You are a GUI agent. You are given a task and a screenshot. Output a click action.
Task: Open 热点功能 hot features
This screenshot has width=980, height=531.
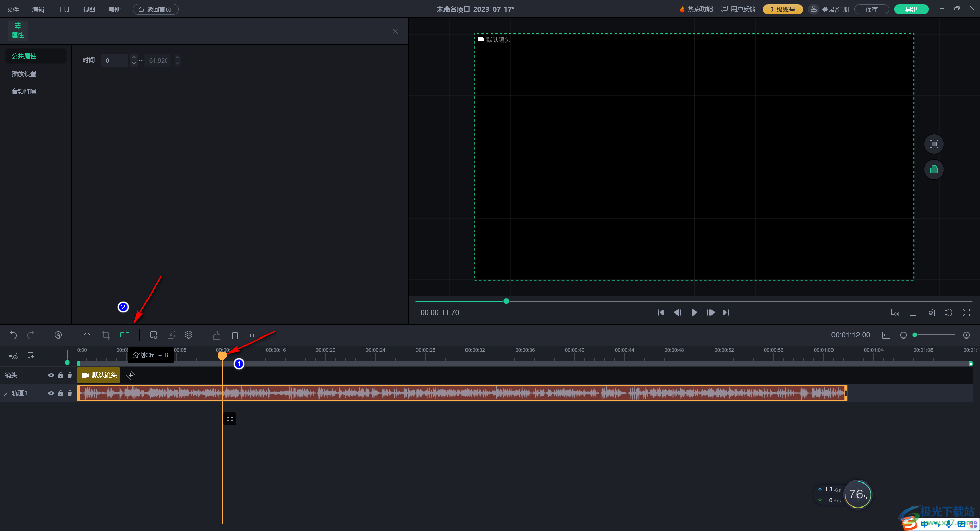[696, 9]
